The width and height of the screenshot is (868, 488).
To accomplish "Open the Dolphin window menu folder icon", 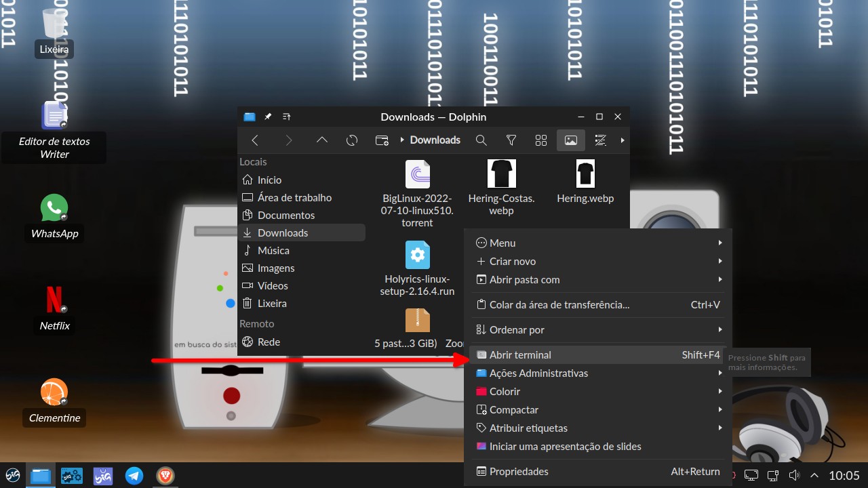I will coord(250,117).
